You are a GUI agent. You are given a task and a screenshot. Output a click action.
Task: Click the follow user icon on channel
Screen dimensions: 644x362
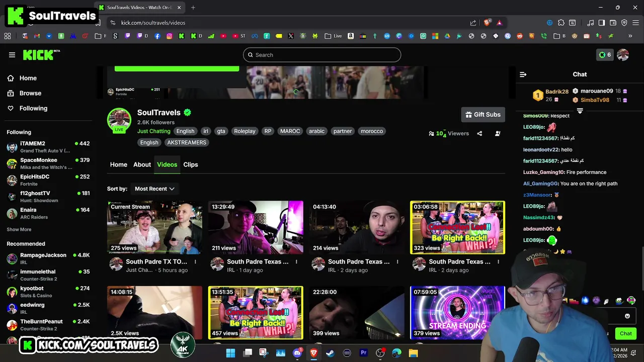pos(498,133)
